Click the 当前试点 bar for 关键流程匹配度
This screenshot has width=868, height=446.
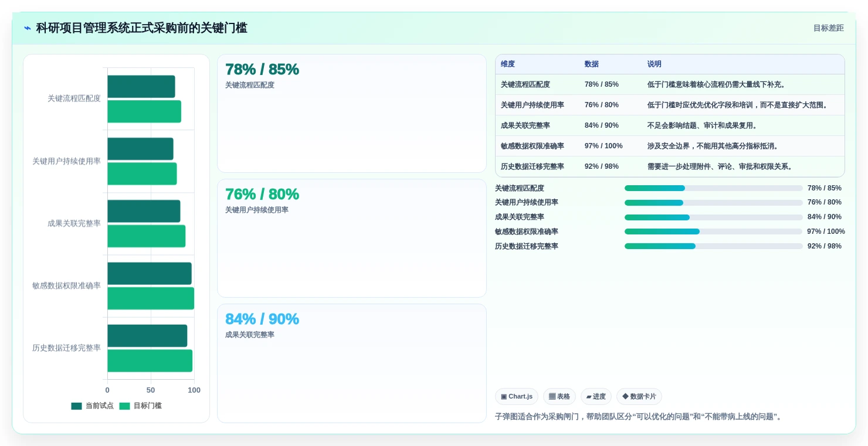coord(141,87)
